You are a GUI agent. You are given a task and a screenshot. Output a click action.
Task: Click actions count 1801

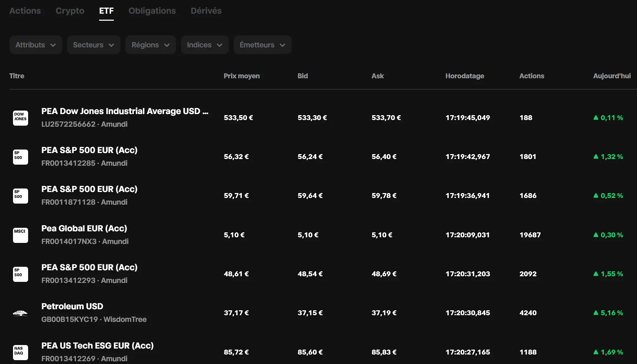tap(528, 157)
